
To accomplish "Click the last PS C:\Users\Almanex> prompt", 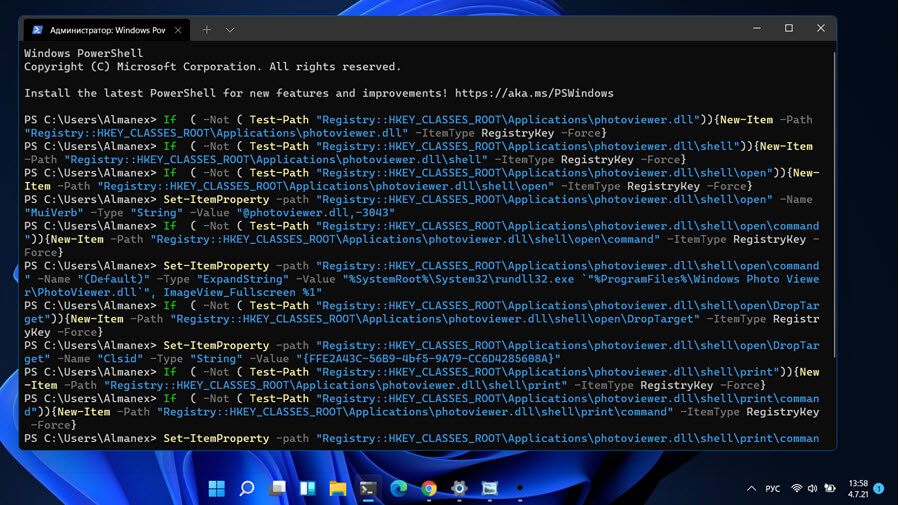I will tap(90, 439).
